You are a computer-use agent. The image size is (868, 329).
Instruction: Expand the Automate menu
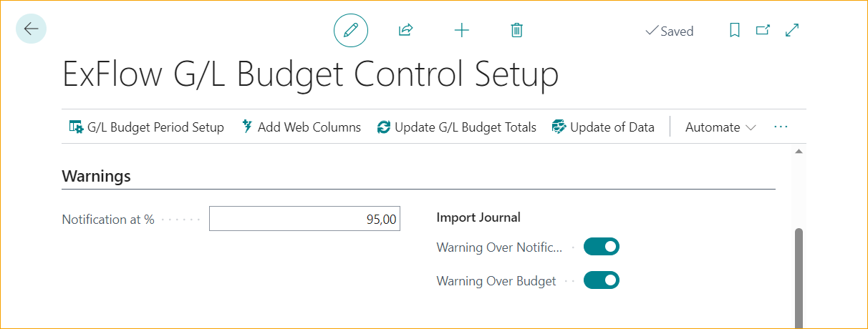click(x=720, y=127)
